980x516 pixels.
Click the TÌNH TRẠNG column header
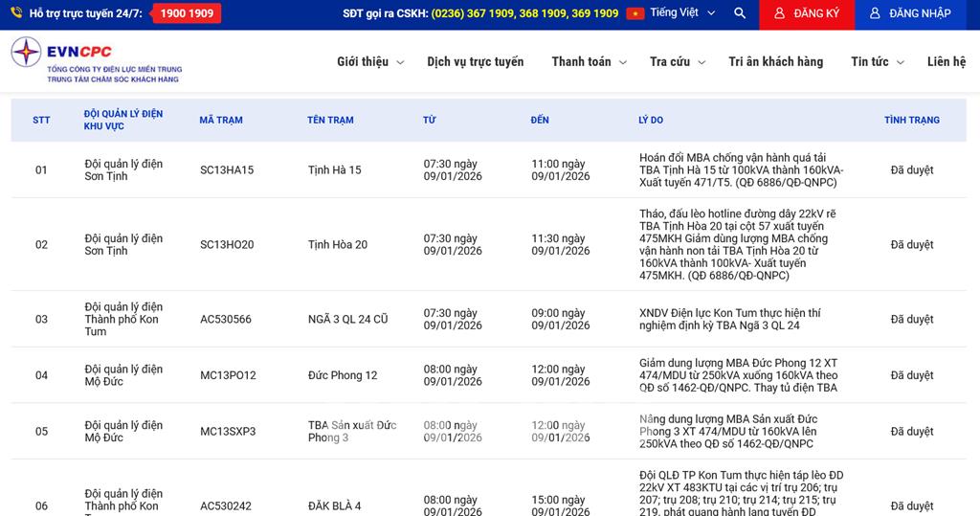tap(911, 120)
